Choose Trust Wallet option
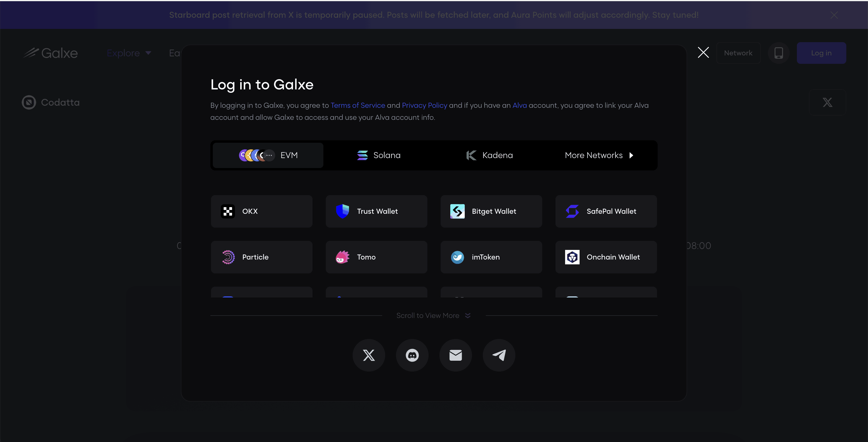 (x=376, y=211)
